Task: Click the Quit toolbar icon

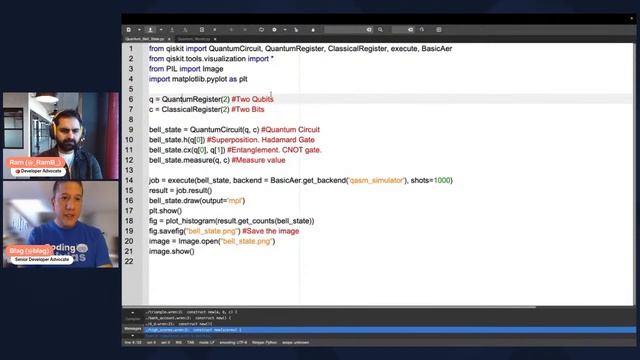Action: pyautogui.click(x=439, y=30)
